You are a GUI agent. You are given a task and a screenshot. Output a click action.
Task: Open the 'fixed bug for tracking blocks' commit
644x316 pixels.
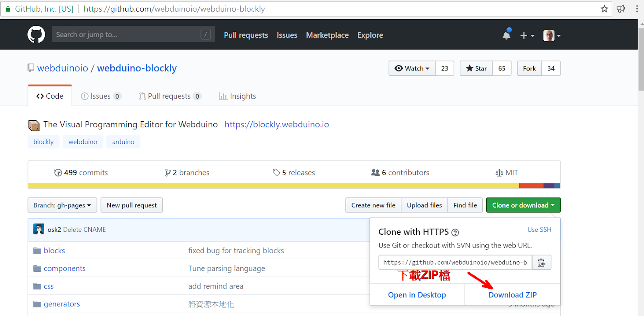point(236,251)
